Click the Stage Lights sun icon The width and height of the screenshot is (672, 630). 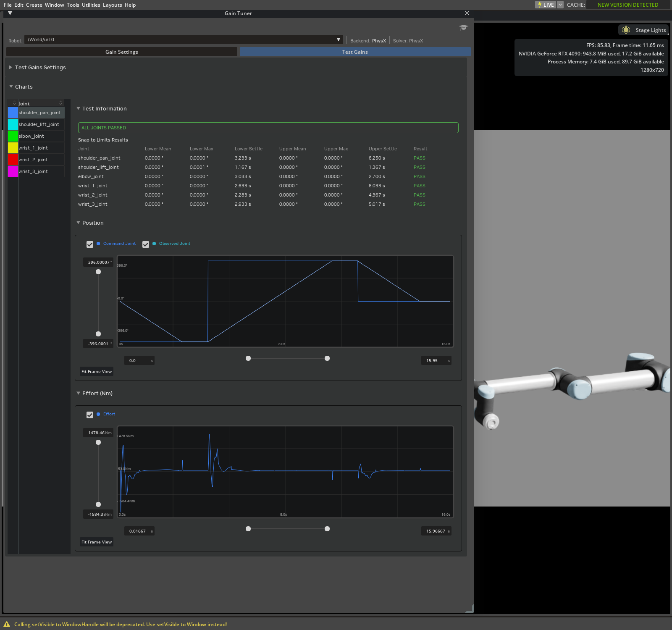point(626,30)
